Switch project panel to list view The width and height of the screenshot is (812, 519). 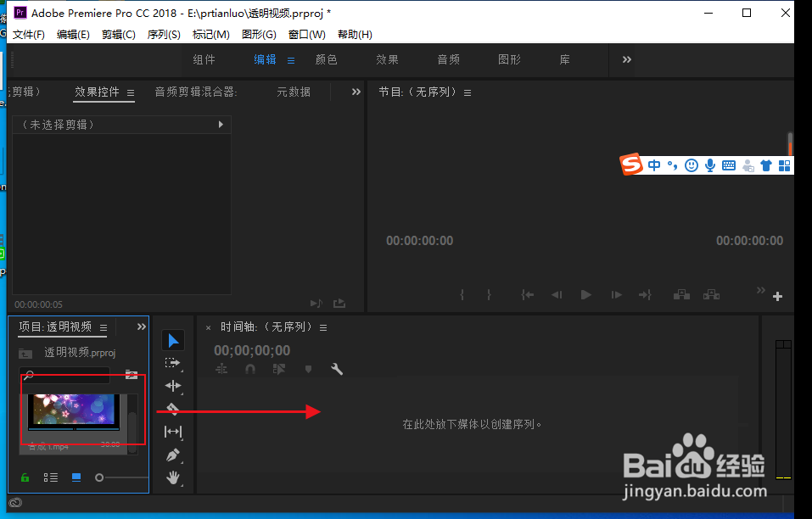pyautogui.click(x=50, y=477)
